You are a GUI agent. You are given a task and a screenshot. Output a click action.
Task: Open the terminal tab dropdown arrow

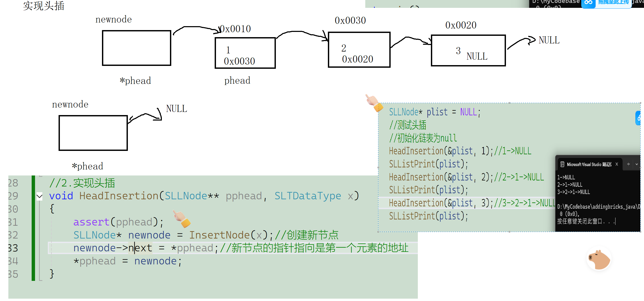[x=637, y=164]
